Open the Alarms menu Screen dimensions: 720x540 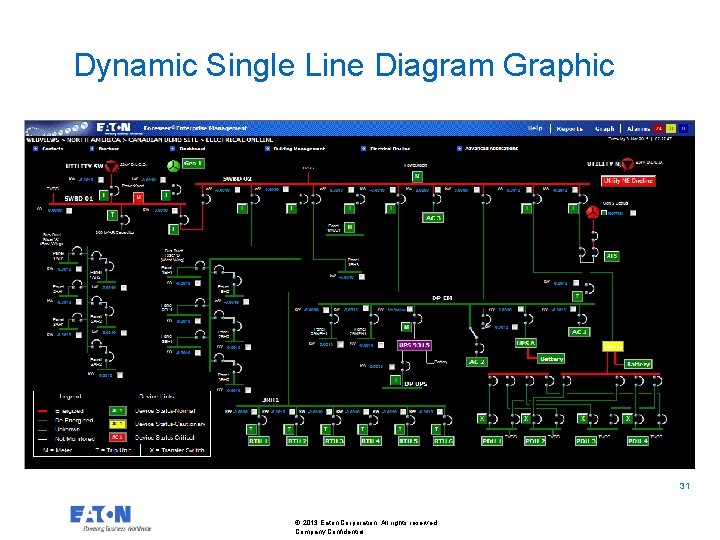tap(638, 129)
